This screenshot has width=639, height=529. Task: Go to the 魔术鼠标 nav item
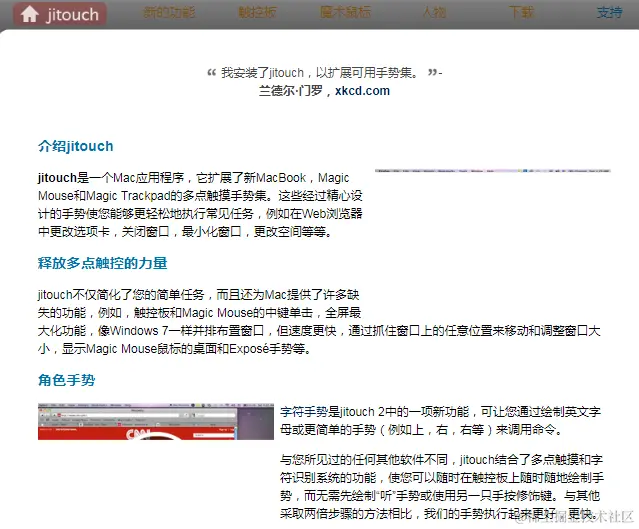tap(345, 12)
